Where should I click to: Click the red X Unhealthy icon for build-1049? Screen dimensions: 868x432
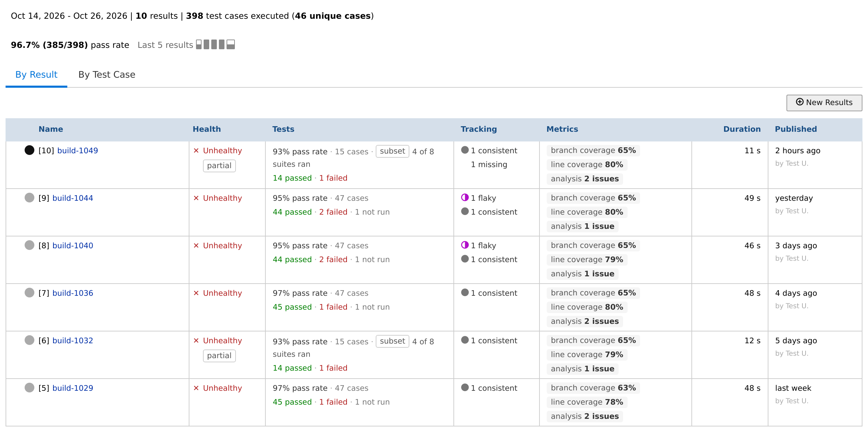(196, 150)
